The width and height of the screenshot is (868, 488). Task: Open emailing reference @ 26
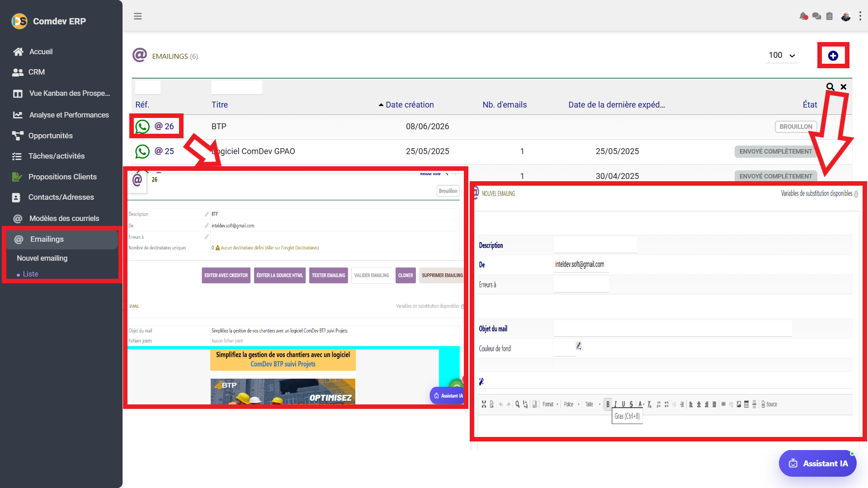click(x=164, y=127)
